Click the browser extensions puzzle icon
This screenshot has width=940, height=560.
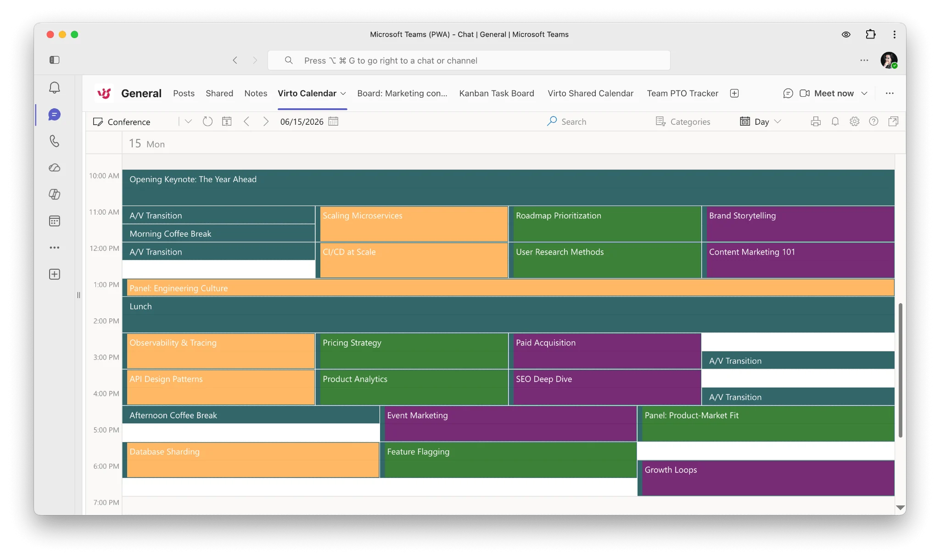pyautogui.click(x=870, y=34)
